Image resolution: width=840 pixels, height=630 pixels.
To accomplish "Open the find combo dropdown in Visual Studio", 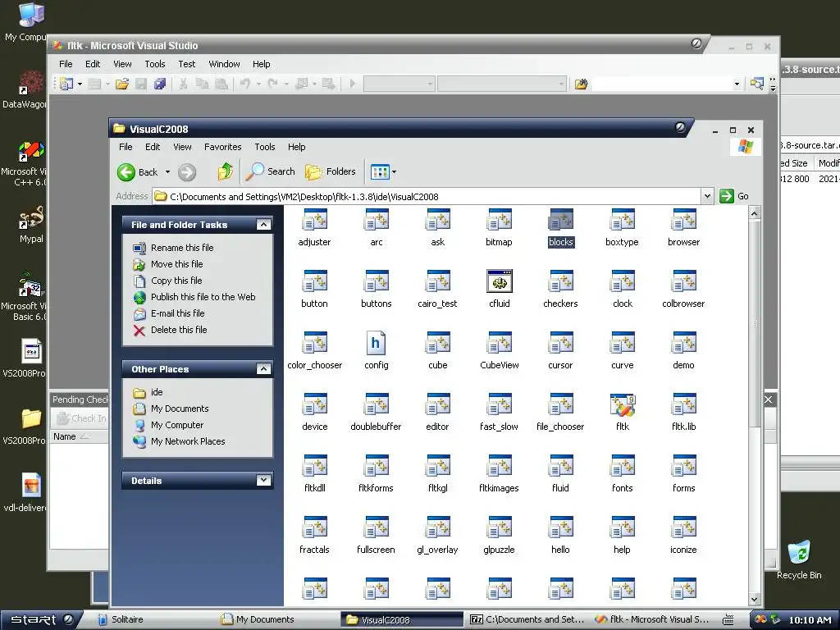I will (737, 84).
